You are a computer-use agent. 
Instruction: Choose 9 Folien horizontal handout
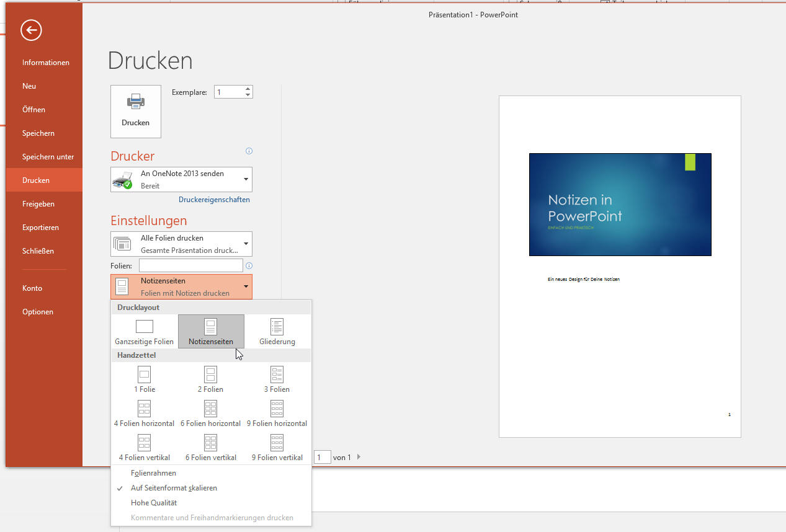pos(277,414)
